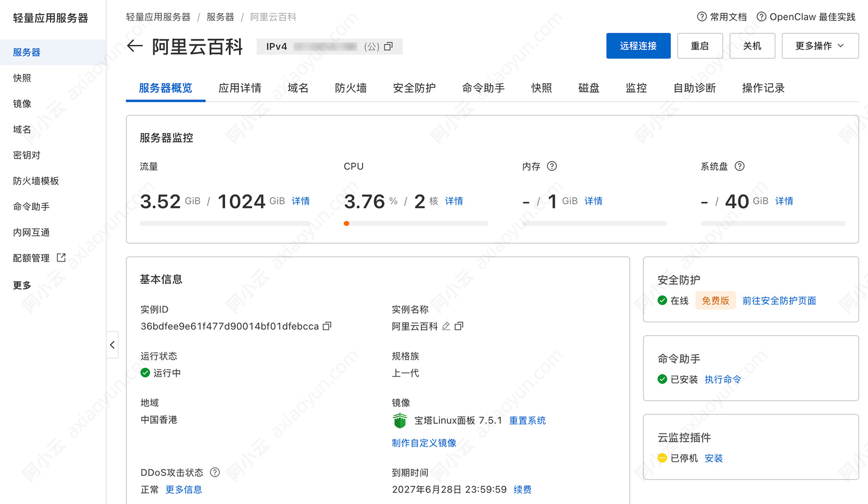This screenshot has height=504, width=868.
Task: Click 续费 next to expiration time
Action: [x=522, y=489]
